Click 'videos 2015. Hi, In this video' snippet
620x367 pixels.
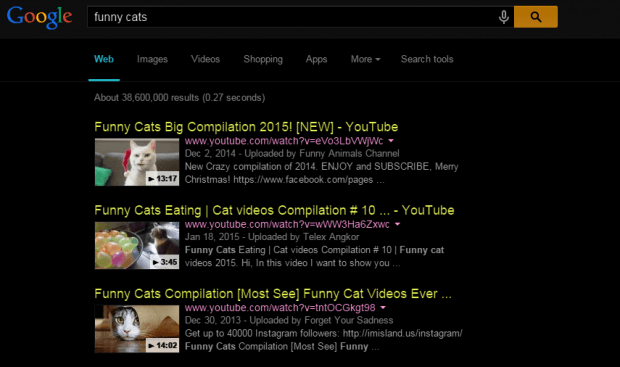293,263
